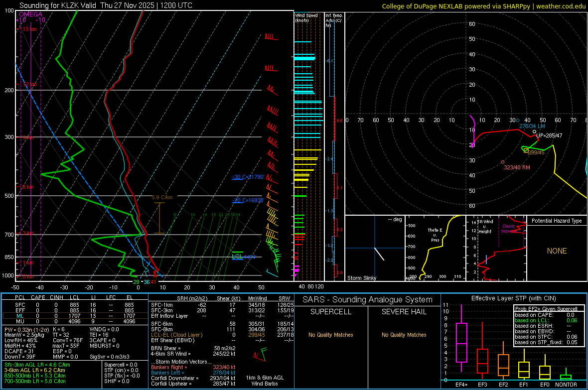Click the 'BRN Shear =' label
Image resolution: width=588 pixels, height=390 pixels.
pyautogui.click(x=166, y=348)
